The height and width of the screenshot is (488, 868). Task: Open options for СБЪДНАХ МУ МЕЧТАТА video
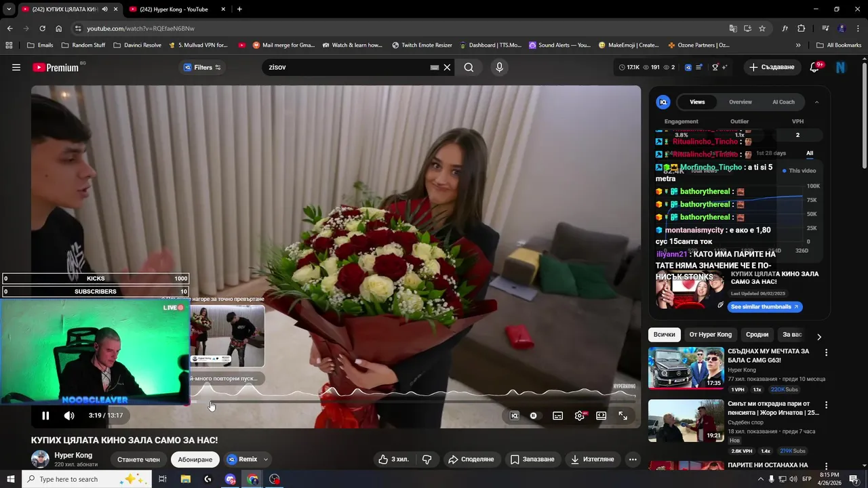click(826, 352)
